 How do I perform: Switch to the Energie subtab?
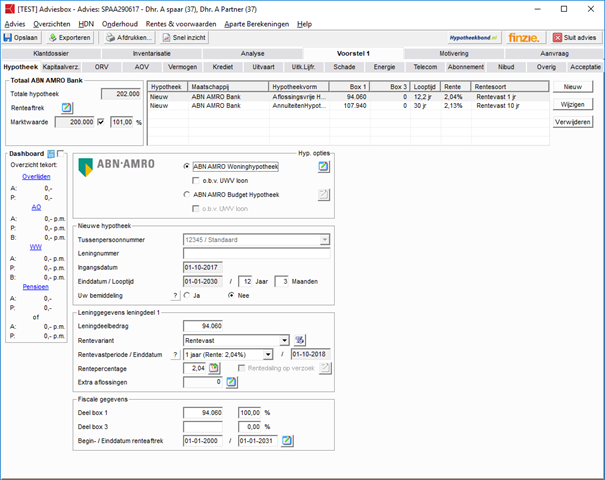coord(384,67)
